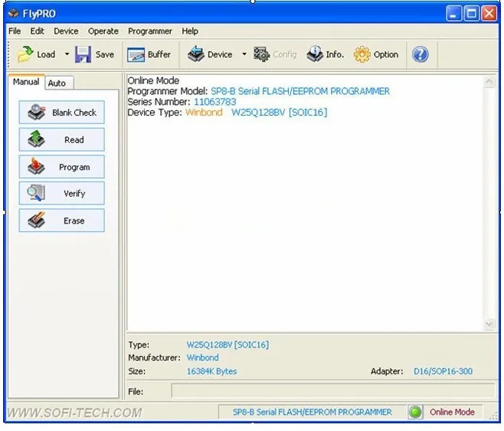Minimize the FlyPRO window
Screen dimensions: 504x431
(x=454, y=14)
